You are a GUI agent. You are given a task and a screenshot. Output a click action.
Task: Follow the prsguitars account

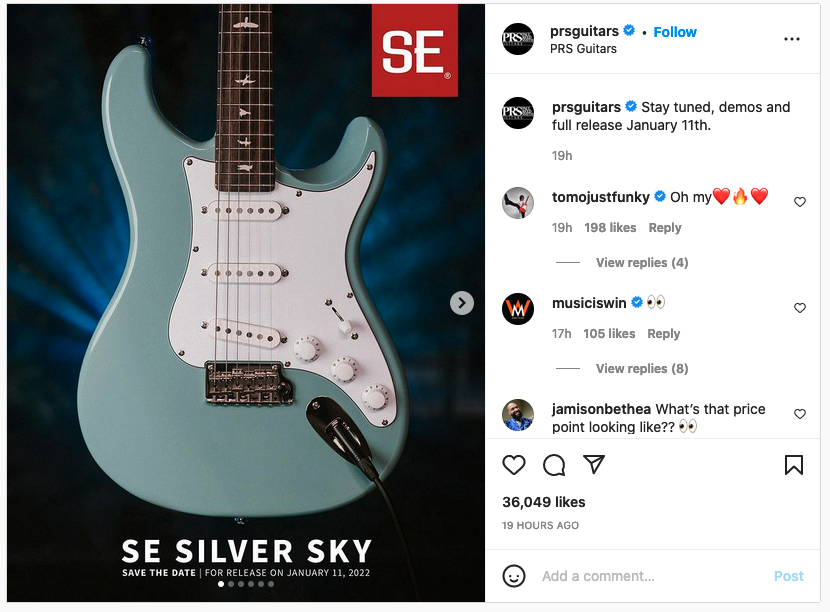click(675, 32)
